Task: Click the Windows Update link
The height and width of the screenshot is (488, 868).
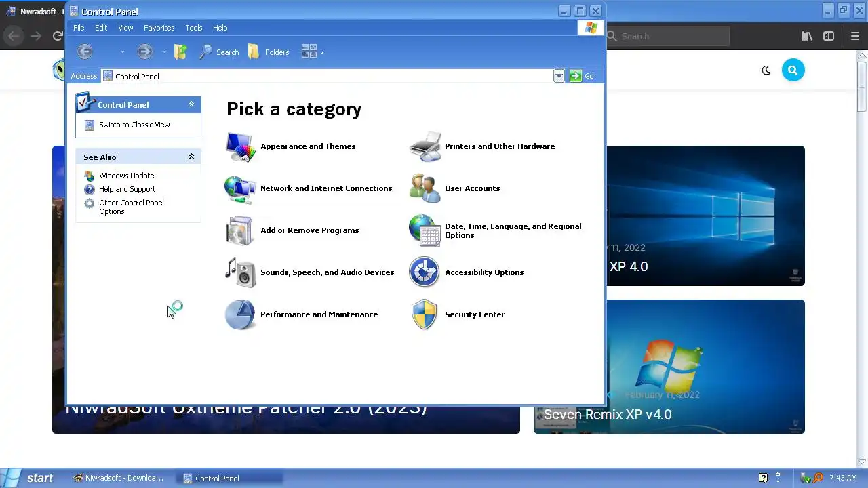Action: click(x=127, y=176)
